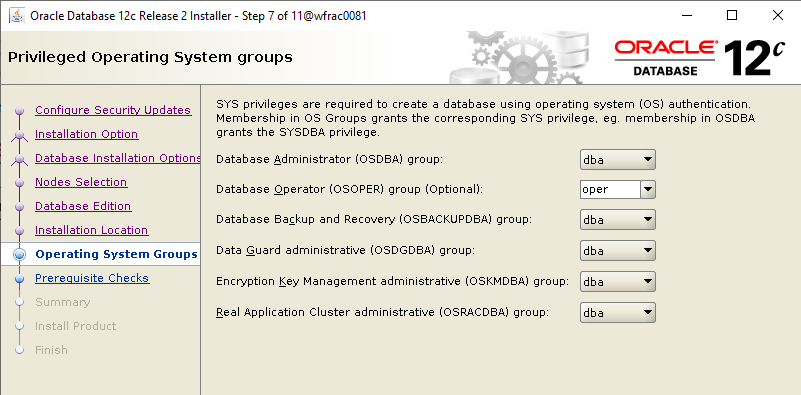Image resolution: width=801 pixels, height=395 pixels.
Task: Click the Java installer icon in title bar
Action: [x=17, y=15]
